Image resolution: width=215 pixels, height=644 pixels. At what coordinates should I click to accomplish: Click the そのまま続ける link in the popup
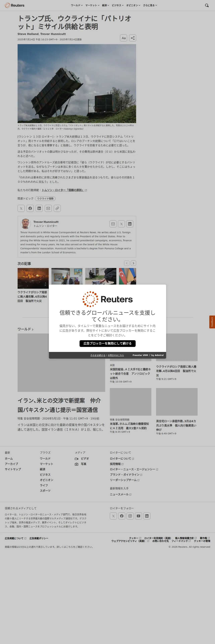point(98,355)
